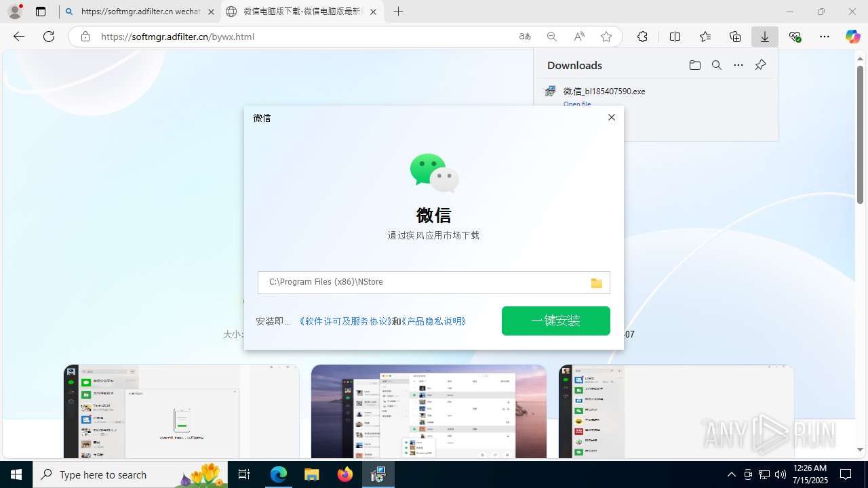Open the profile avatar icon
The height and width of the screenshot is (488, 868).
[14, 12]
